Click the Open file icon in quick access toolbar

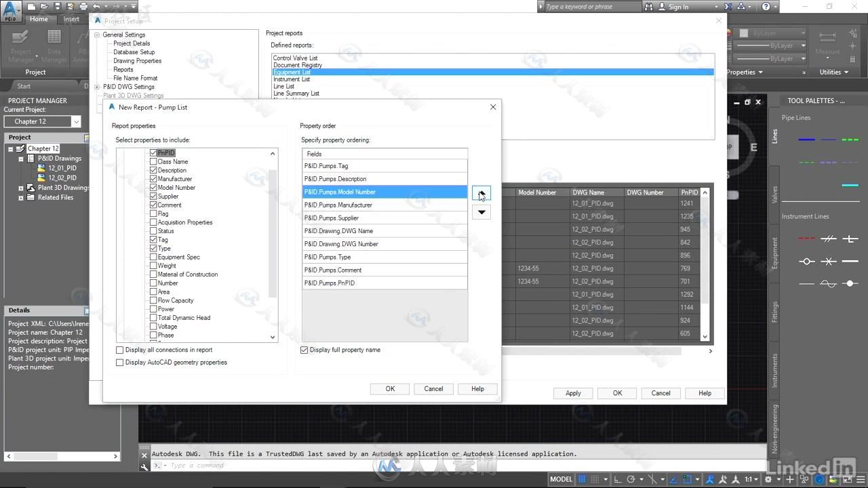45,7
